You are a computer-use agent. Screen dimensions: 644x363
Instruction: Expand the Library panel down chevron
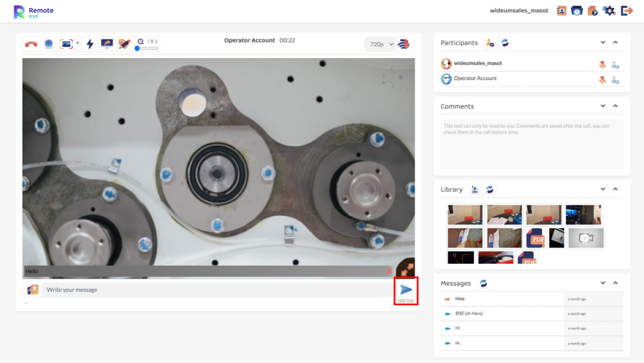[603, 189]
